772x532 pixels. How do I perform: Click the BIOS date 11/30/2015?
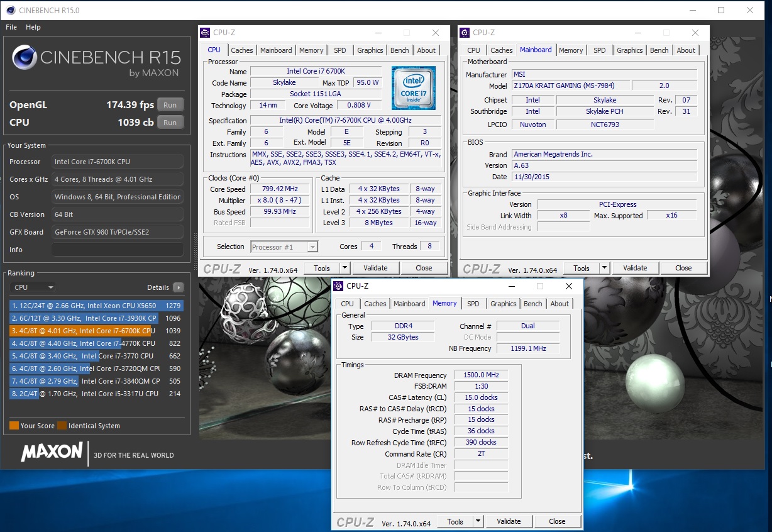[604, 177]
